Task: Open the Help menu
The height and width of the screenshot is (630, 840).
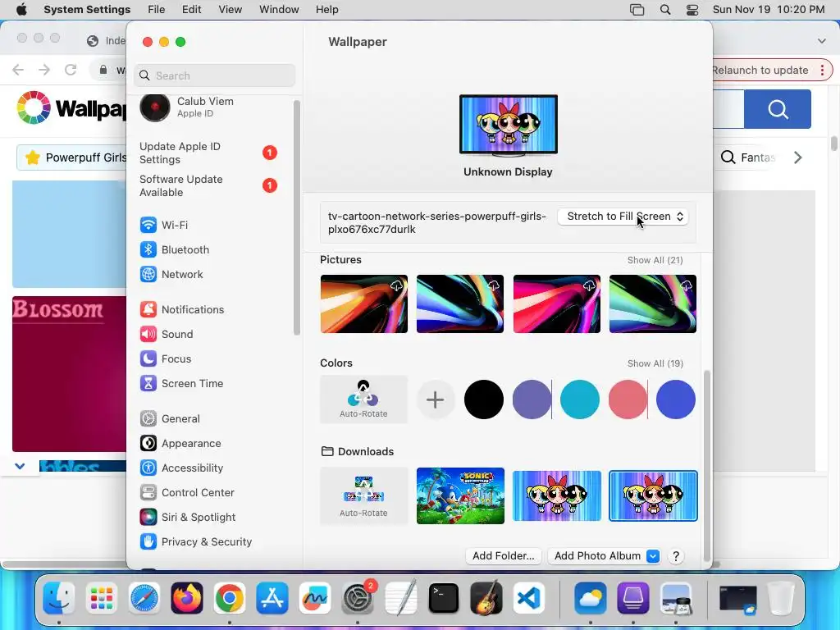Action: tap(326, 10)
